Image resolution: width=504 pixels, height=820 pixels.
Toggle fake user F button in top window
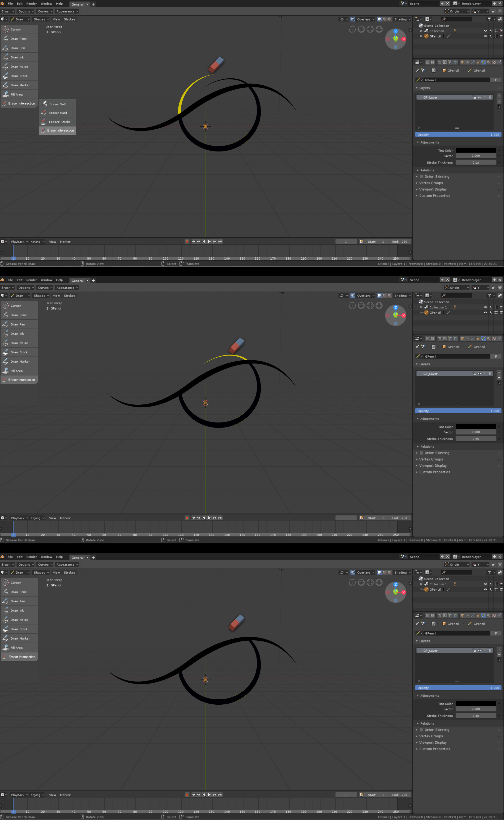496,80
